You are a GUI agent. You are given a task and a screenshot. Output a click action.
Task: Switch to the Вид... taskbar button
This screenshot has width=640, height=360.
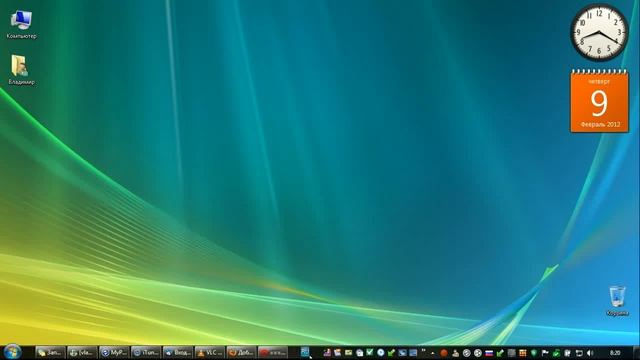[178, 353]
